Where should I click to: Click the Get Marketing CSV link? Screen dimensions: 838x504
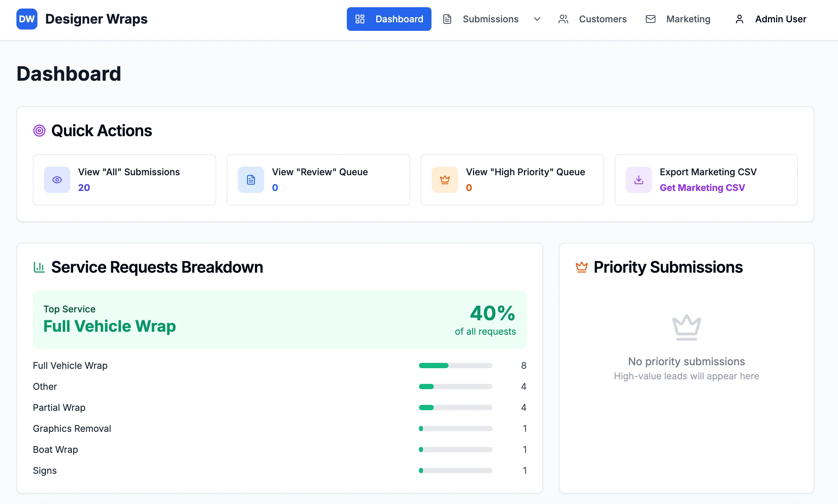702,187
